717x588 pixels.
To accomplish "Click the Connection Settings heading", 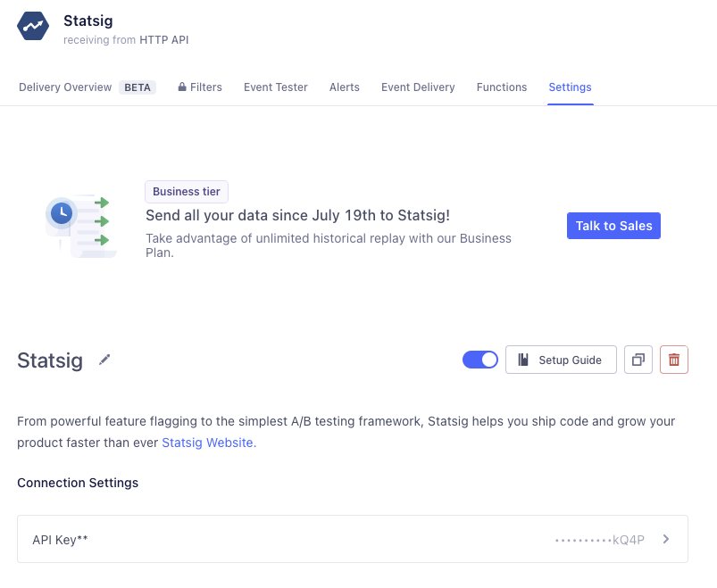I will [x=78, y=483].
